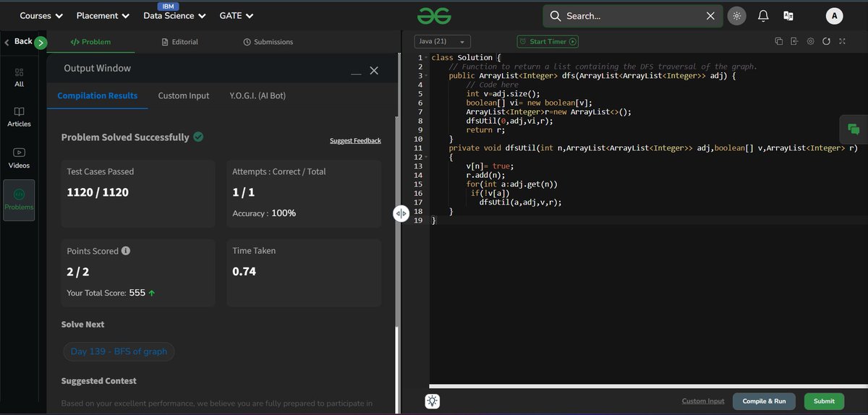
Task: Expand sidebar with green arrow button
Action: pos(41,43)
